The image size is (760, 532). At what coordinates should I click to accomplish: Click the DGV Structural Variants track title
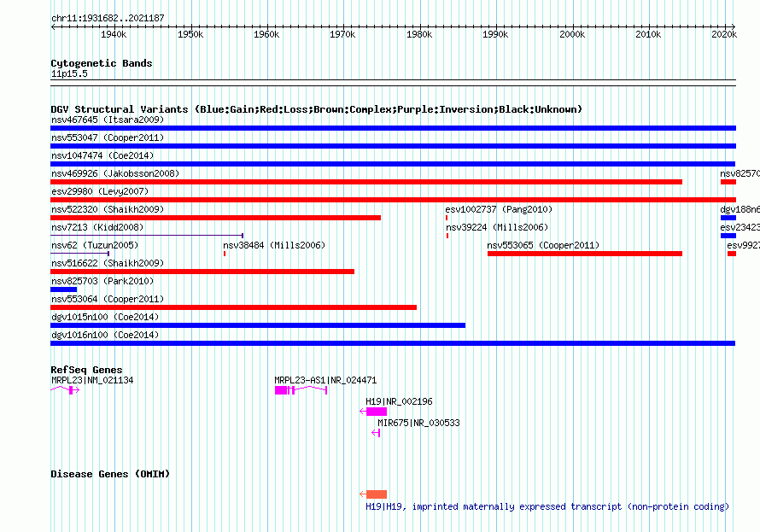(x=317, y=109)
